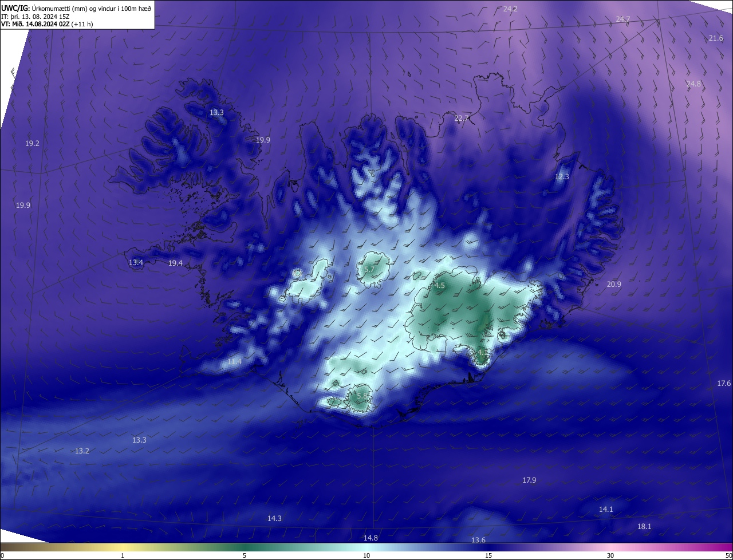Click the colour scale tick label 50
Viewport: 733px width, 560px height.
tap(728, 555)
